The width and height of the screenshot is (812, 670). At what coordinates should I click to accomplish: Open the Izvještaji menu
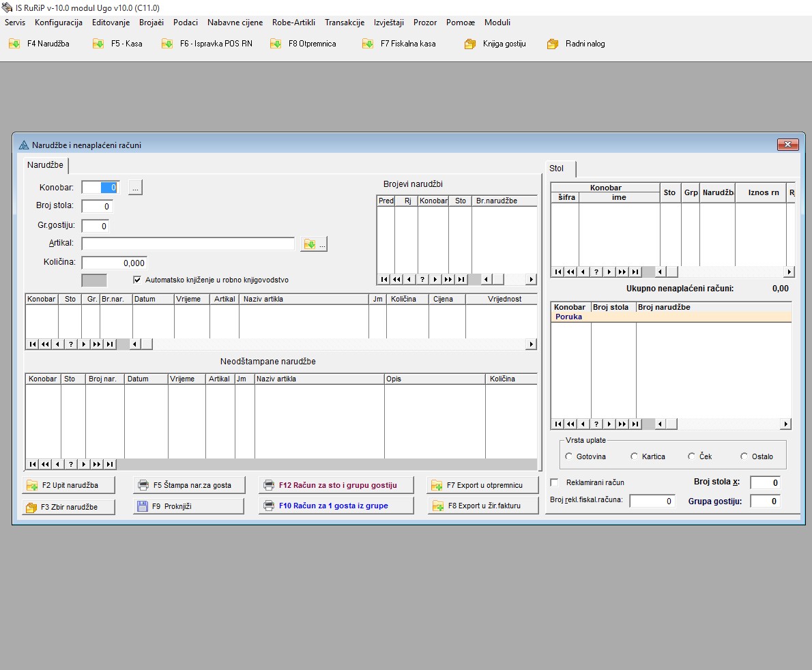pyautogui.click(x=388, y=23)
